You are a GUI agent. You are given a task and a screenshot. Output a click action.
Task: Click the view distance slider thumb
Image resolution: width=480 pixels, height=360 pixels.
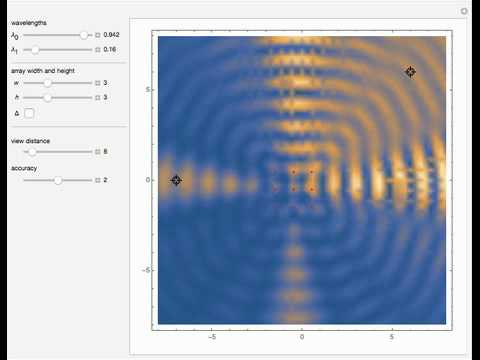32,152
